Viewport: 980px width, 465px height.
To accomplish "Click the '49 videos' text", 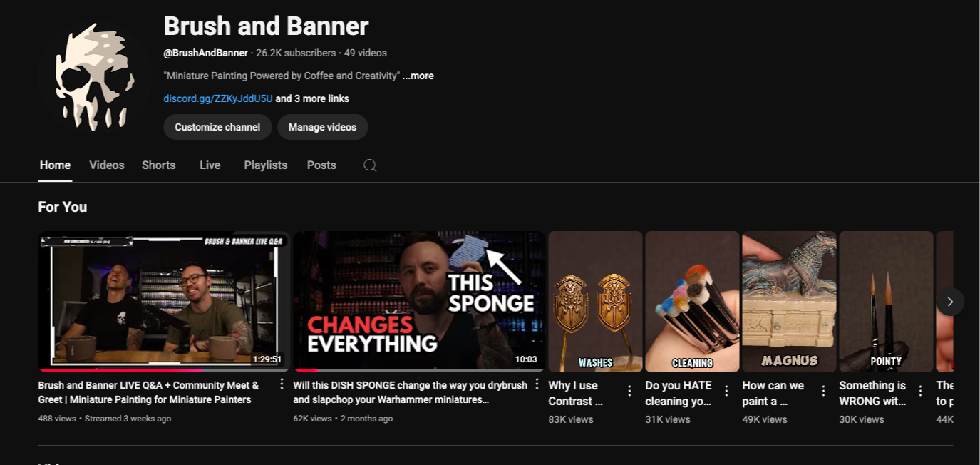I will [366, 53].
